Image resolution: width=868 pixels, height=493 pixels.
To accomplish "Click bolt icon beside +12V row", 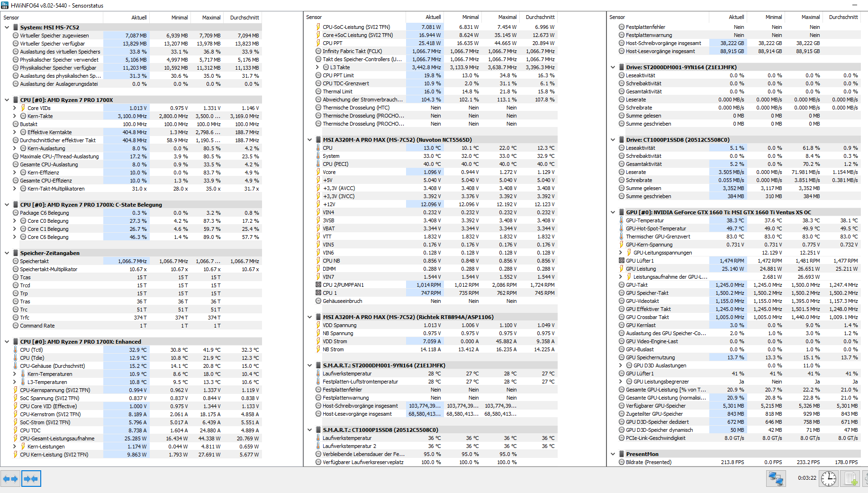I will point(318,204).
